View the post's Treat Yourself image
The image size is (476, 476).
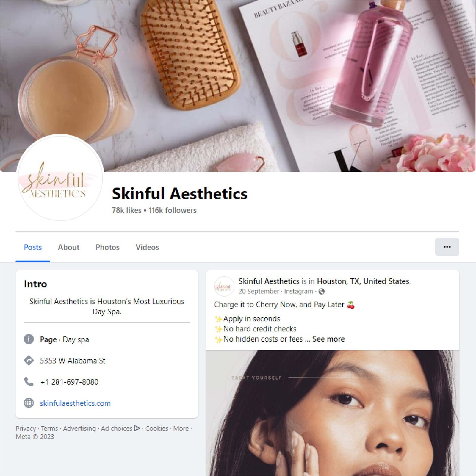click(333, 413)
